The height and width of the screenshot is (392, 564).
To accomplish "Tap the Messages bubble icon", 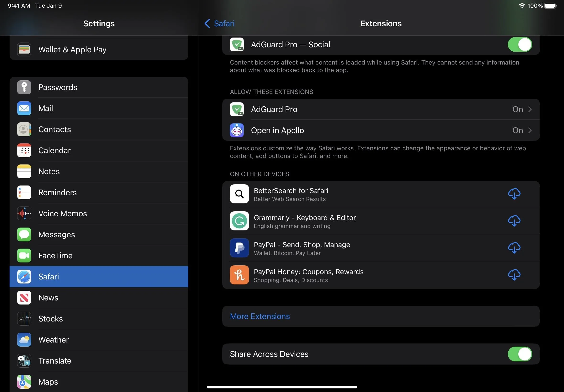I will point(24,234).
